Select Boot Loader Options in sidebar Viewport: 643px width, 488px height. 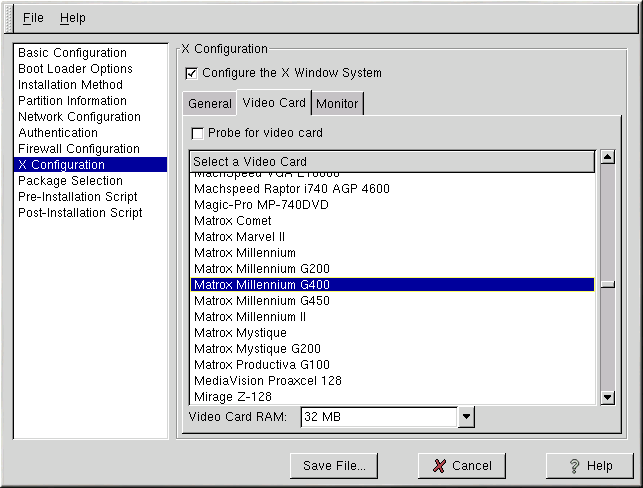point(75,69)
